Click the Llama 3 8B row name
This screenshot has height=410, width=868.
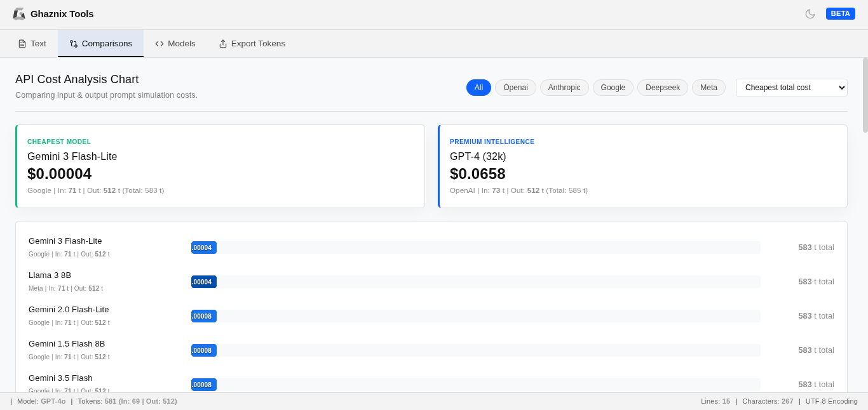(x=50, y=275)
